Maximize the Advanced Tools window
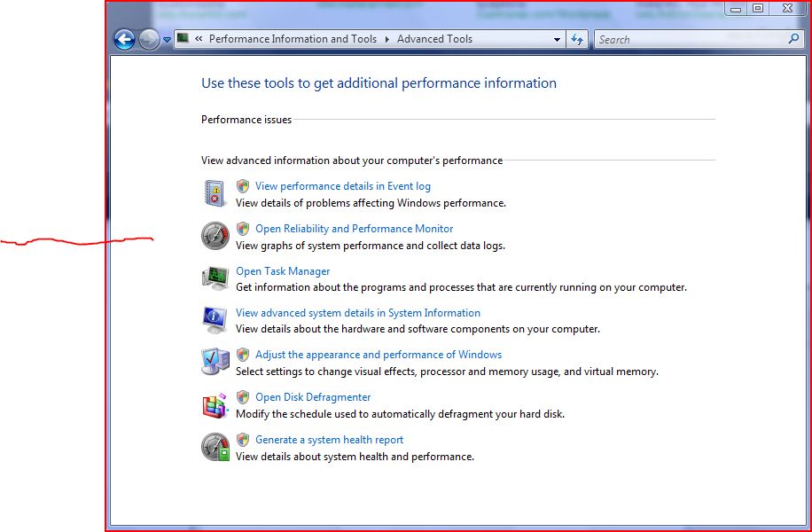 (758, 8)
